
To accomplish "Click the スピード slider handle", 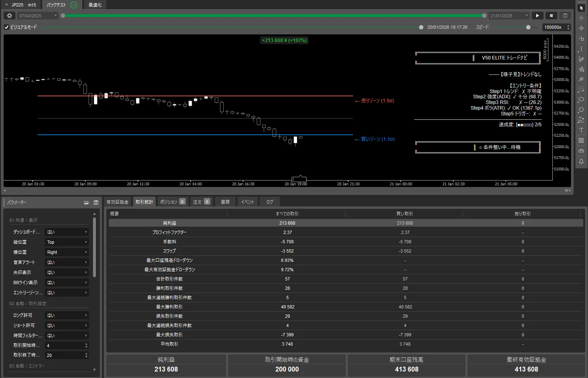I will 528,27.
